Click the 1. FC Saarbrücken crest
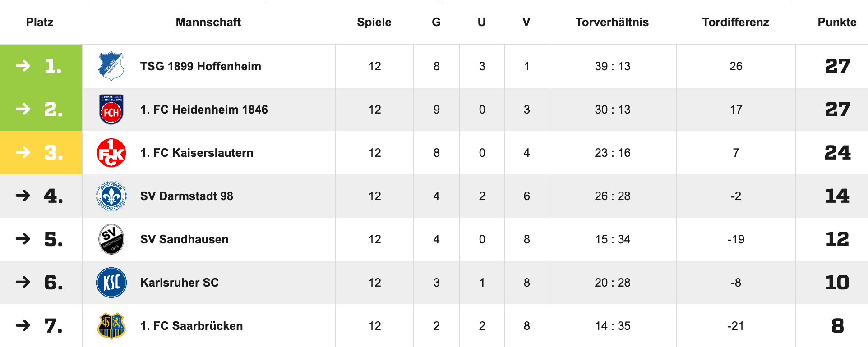 (x=111, y=326)
